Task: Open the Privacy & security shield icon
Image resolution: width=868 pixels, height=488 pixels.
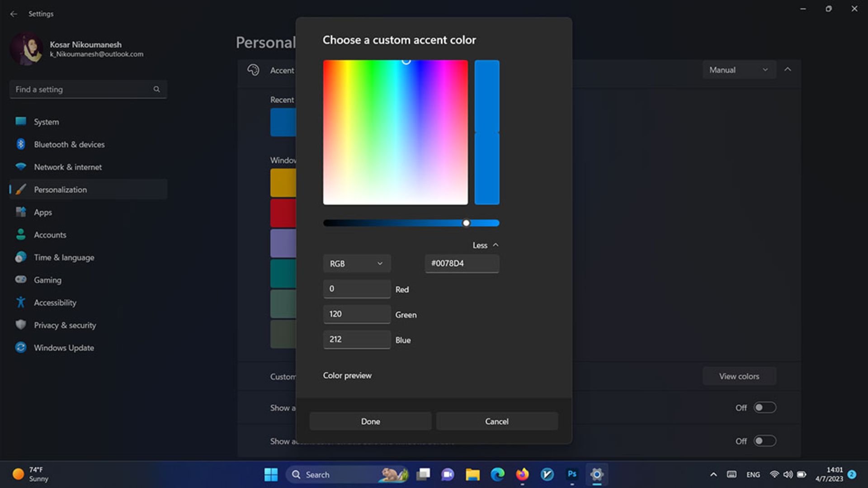Action: [x=21, y=325]
